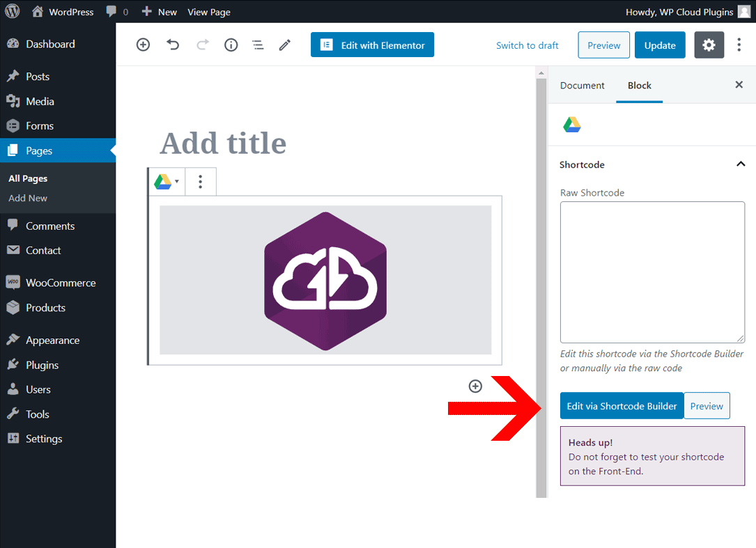
Task: Switch to the Document tab
Action: 582,86
